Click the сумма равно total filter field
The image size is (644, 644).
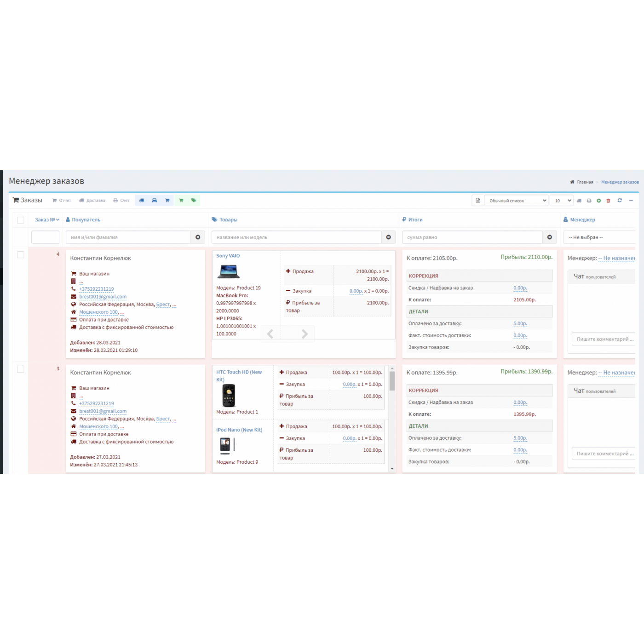click(472, 237)
